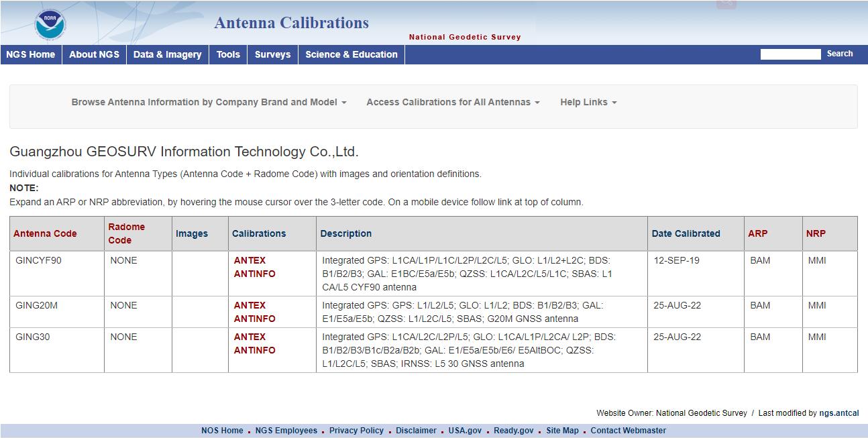Click the Antenna Code column header
This screenshot has height=438, width=868.
[45, 233]
